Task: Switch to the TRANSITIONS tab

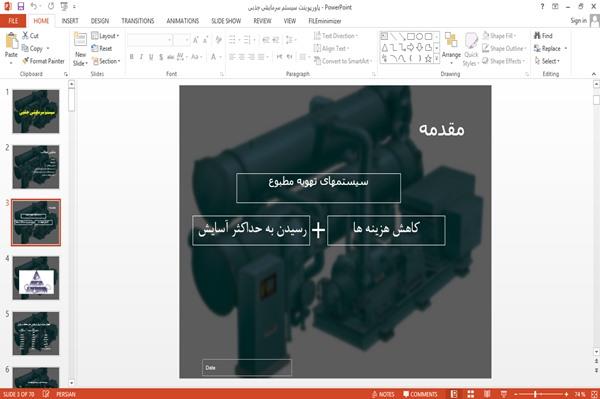Action: 138,21
